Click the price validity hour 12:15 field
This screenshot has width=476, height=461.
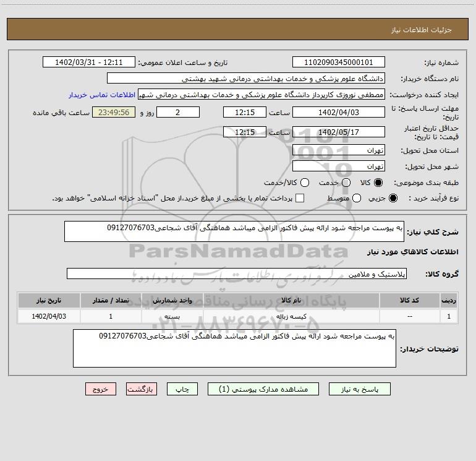[x=245, y=132]
